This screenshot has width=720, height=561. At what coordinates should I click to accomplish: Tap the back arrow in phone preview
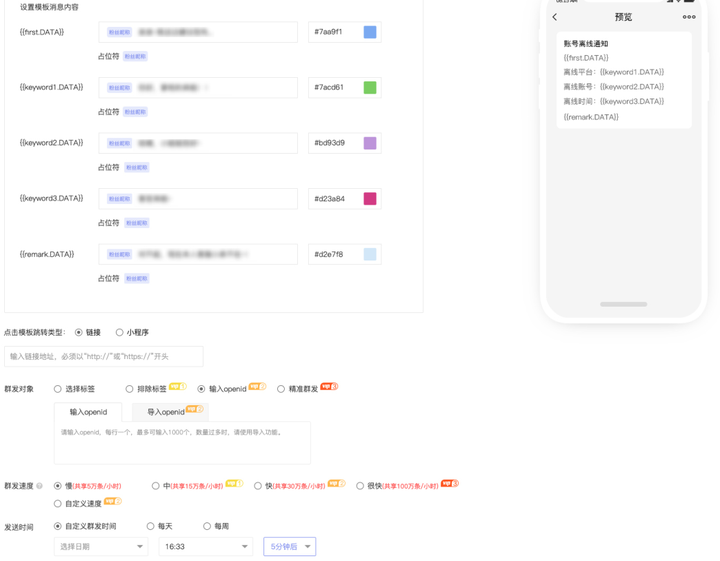[555, 17]
